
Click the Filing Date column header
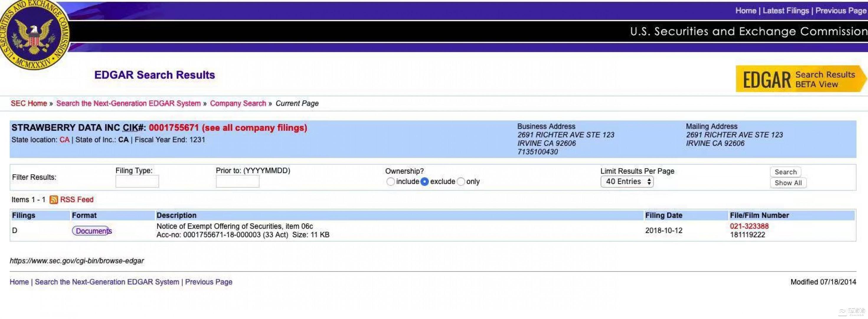point(664,216)
